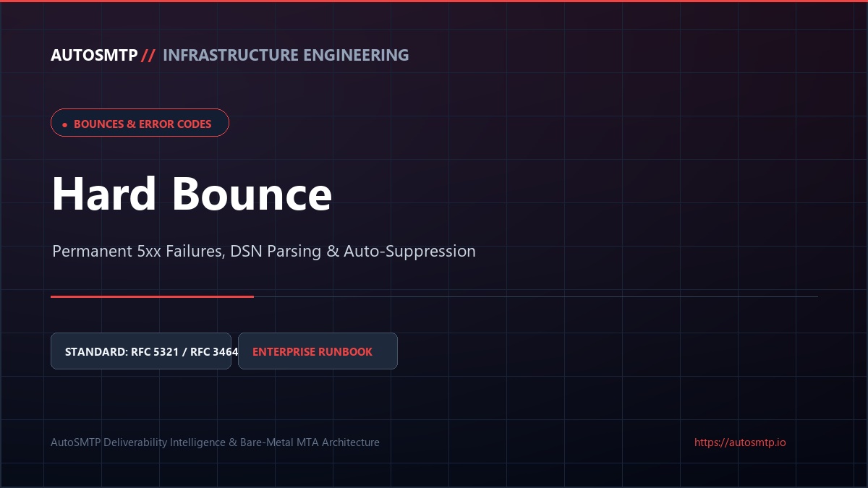This screenshot has height=488, width=868.
Task: Click the Enterprise Runbook badge
Action: pyautogui.click(x=318, y=351)
